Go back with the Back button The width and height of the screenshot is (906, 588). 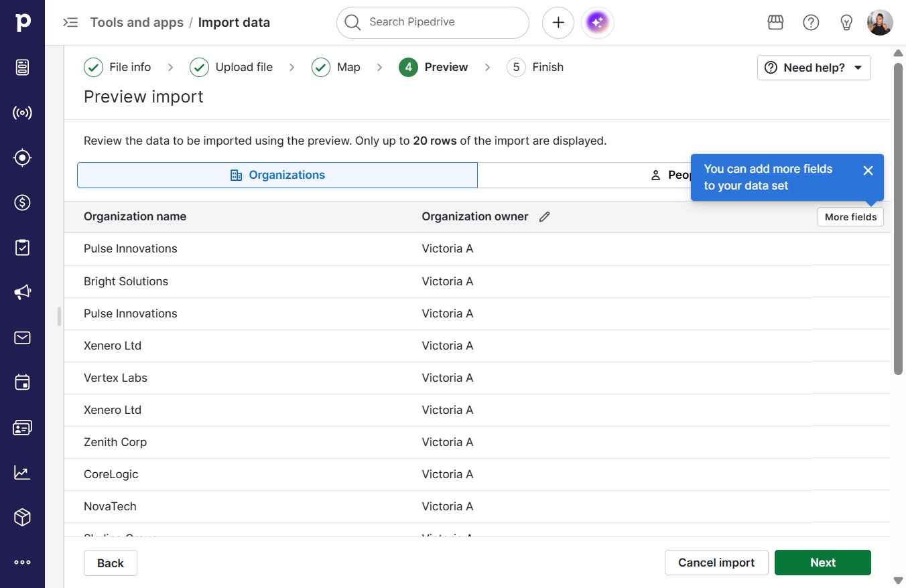coord(111,563)
